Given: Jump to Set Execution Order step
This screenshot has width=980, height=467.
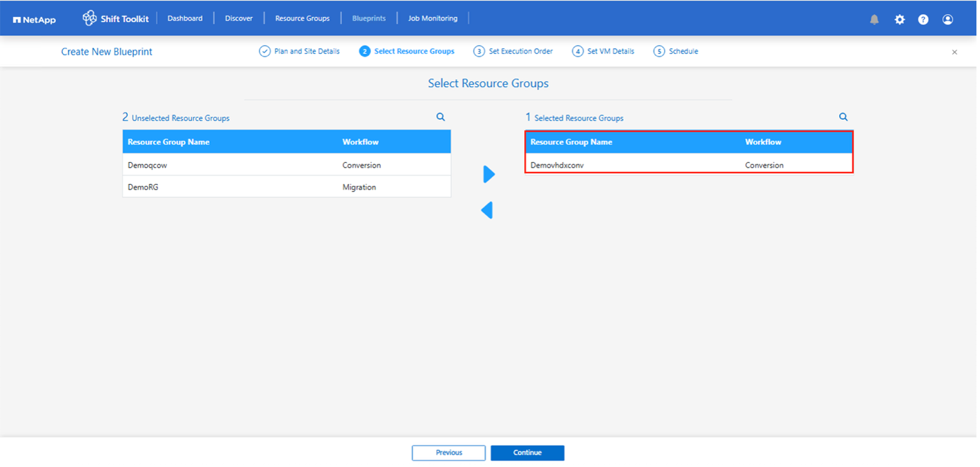Looking at the screenshot, I should point(513,52).
